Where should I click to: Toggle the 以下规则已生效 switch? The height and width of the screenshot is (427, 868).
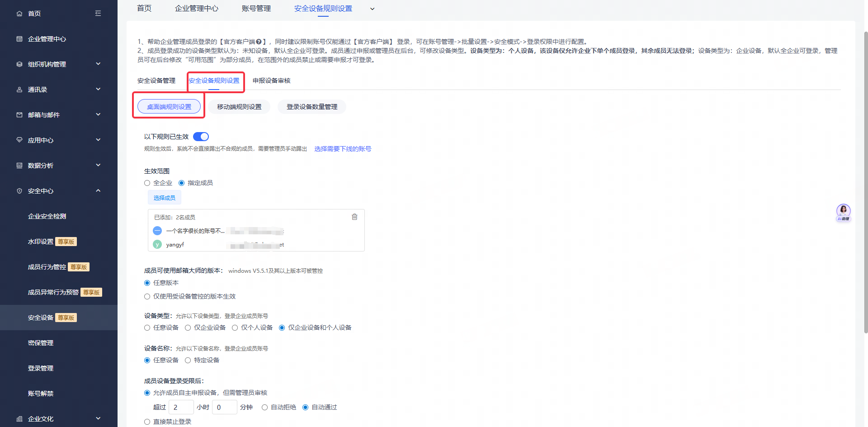point(201,137)
